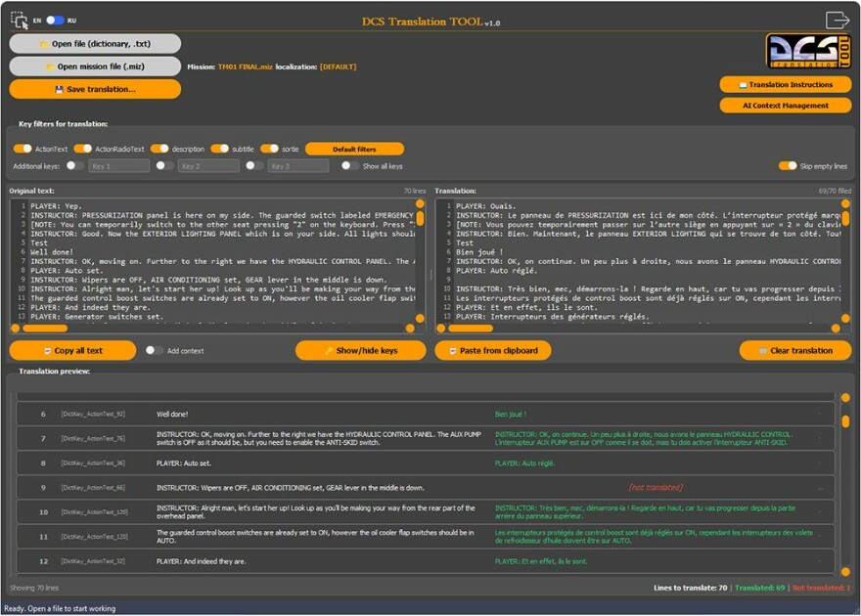The height and width of the screenshot is (616, 861).
Task: Click '69/70 filled' counter above Translation
Action: click(835, 191)
